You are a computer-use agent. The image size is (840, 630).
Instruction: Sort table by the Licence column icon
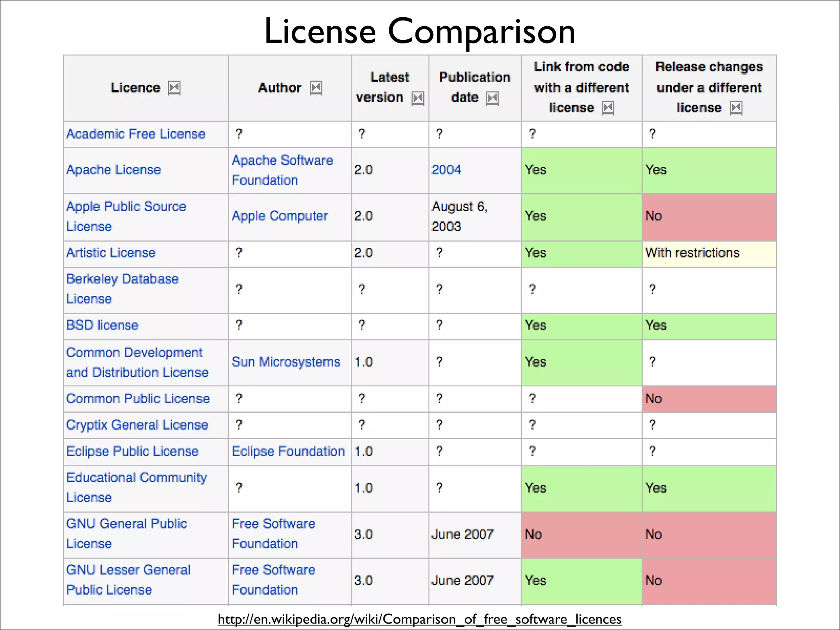174,88
